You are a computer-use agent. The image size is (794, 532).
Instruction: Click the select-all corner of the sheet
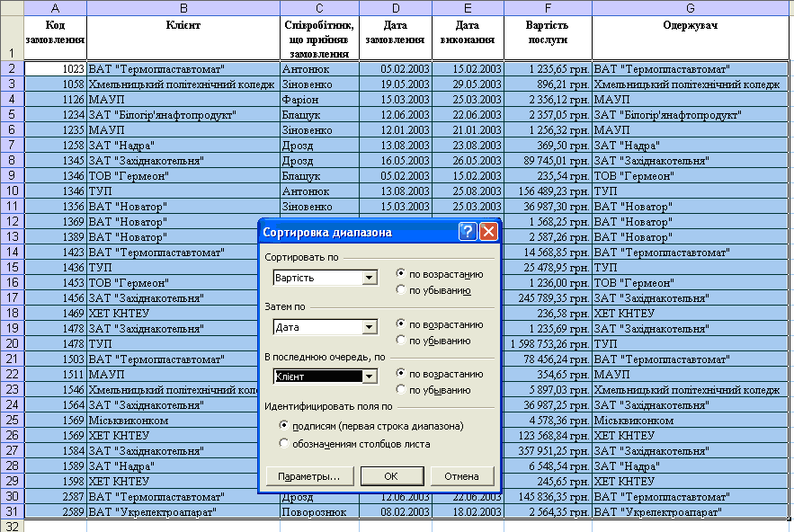pos(12,8)
